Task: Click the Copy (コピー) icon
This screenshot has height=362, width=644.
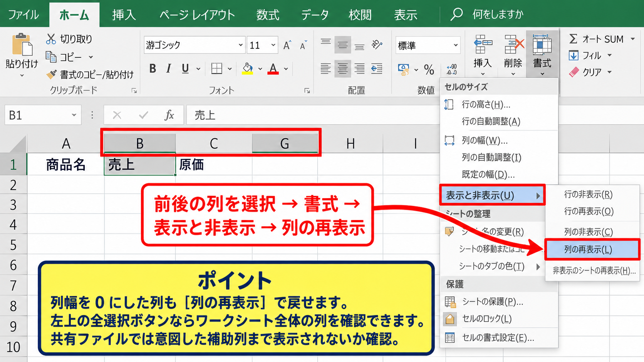Action: click(51, 57)
